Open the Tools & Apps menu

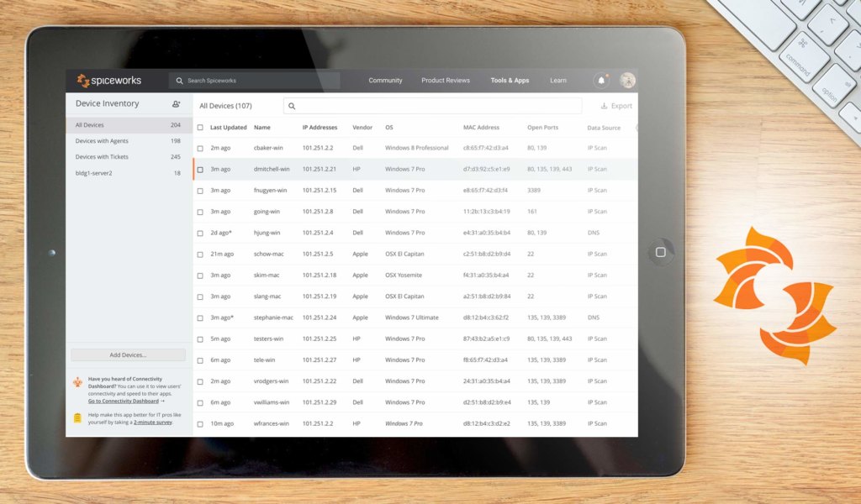pos(510,80)
